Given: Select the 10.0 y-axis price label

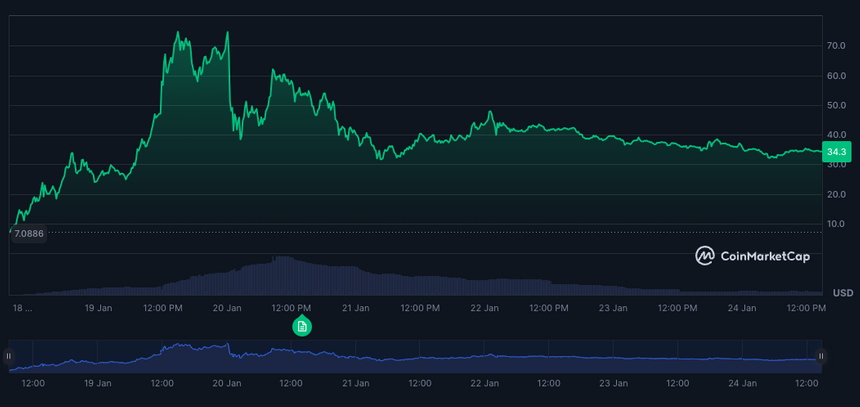Looking at the screenshot, I should click(x=837, y=224).
